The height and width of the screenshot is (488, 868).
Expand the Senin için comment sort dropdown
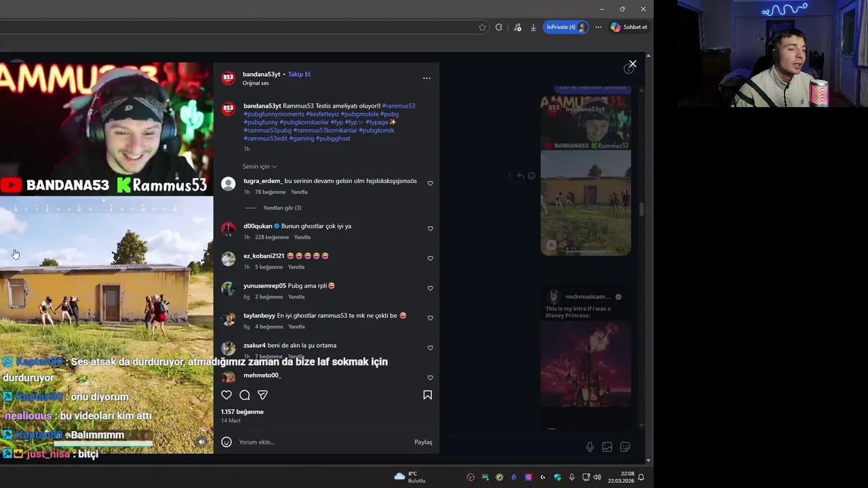260,166
